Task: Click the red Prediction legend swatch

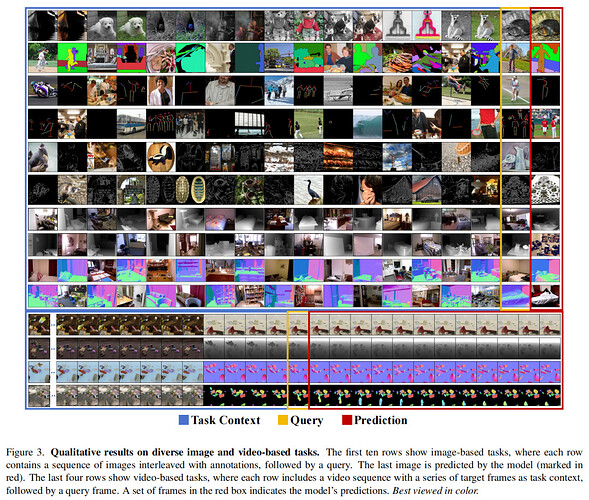Action: coord(347,420)
